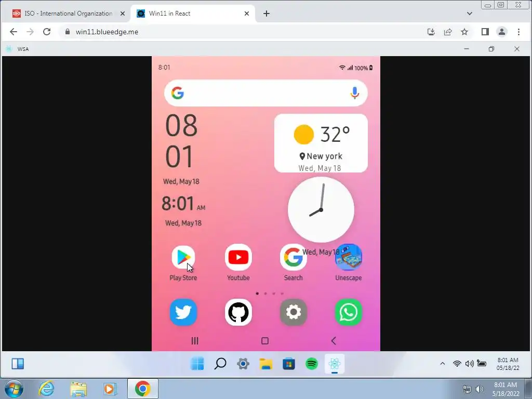Viewport: 532px width, 399px height.
Task: Open Win11 clock showing 05/18/22
Action: [x=508, y=364]
